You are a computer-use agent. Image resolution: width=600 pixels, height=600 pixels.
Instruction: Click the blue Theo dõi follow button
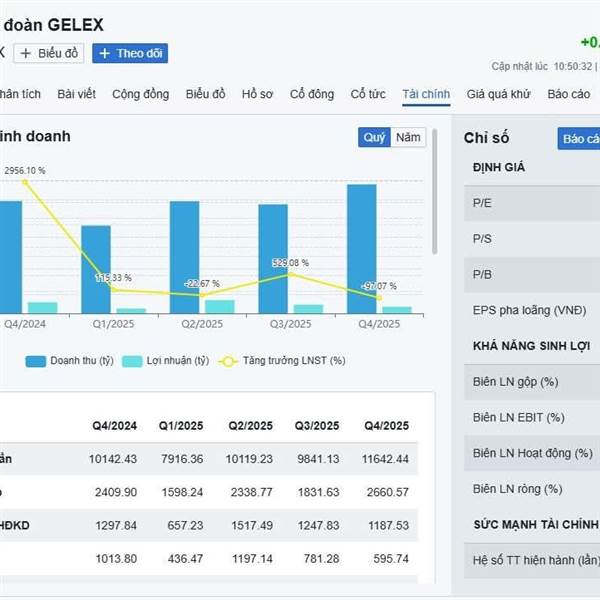130,53
